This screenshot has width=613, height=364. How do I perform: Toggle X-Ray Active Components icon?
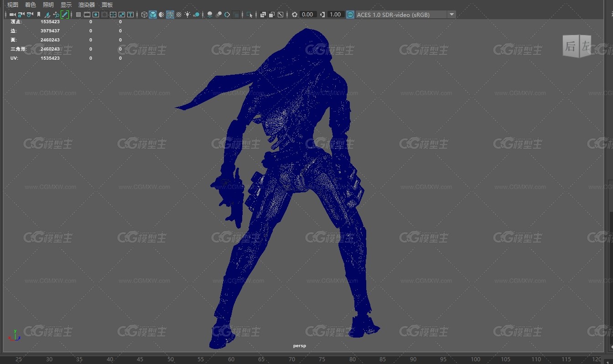[271, 15]
